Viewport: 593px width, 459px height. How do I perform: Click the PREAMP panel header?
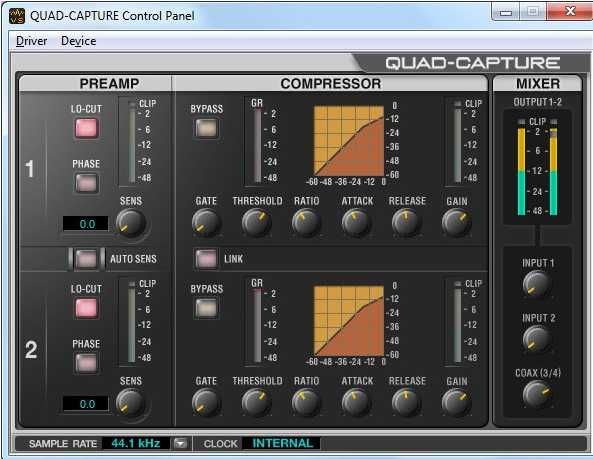(109, 84)
